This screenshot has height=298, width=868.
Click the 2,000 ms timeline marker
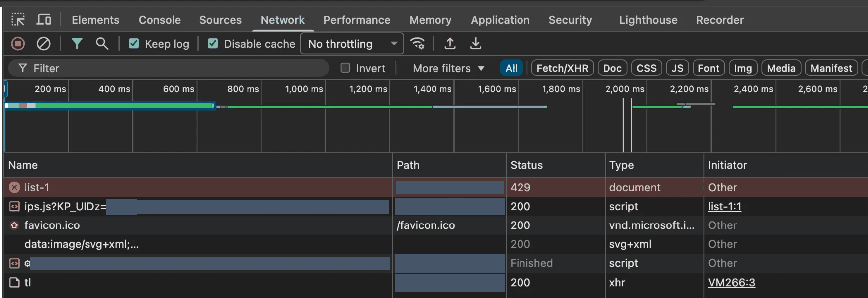pos(625,89)
